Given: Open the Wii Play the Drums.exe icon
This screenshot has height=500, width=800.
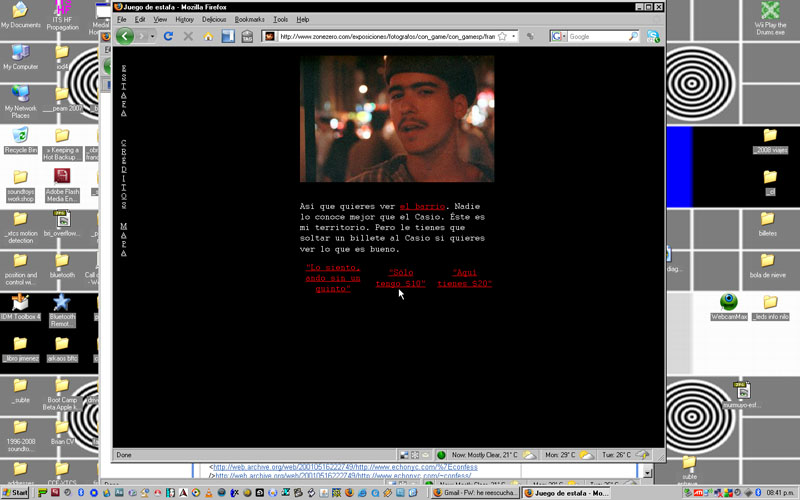Looking at the screenshot, I should pyautogui.click(x=771, y=15).
